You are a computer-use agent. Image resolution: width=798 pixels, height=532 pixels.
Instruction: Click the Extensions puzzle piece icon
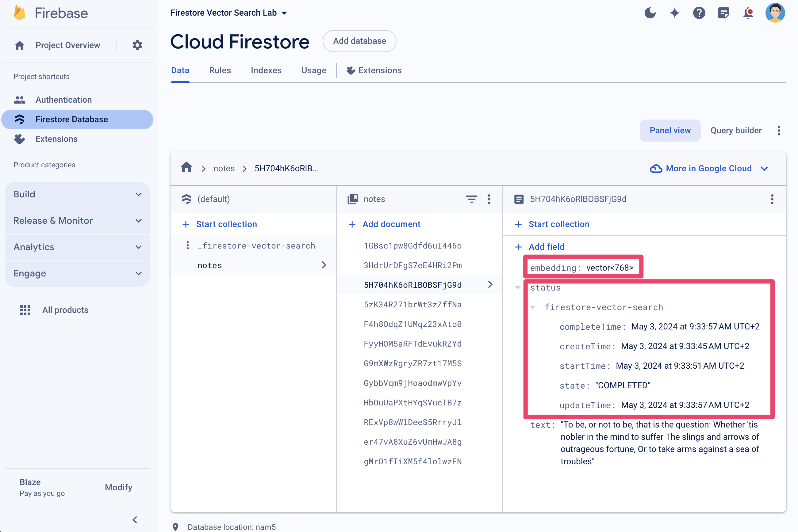(350, 70)
